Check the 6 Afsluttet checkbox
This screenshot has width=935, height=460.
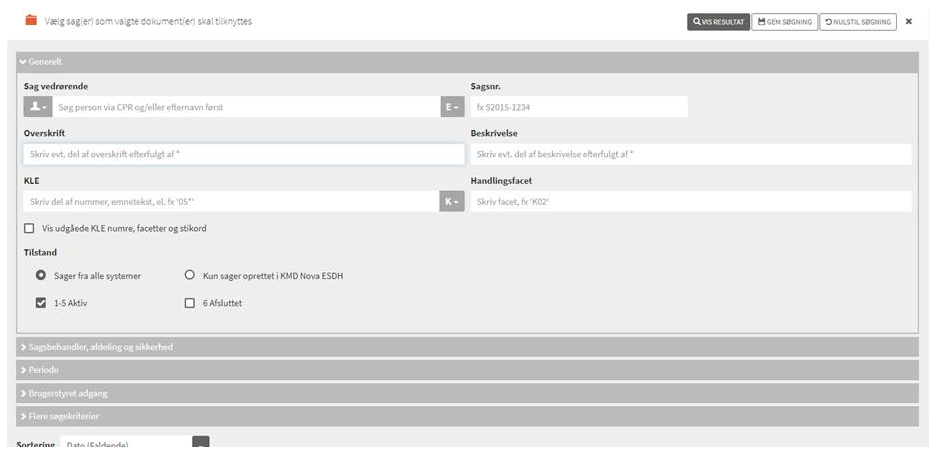pos(190,303)
